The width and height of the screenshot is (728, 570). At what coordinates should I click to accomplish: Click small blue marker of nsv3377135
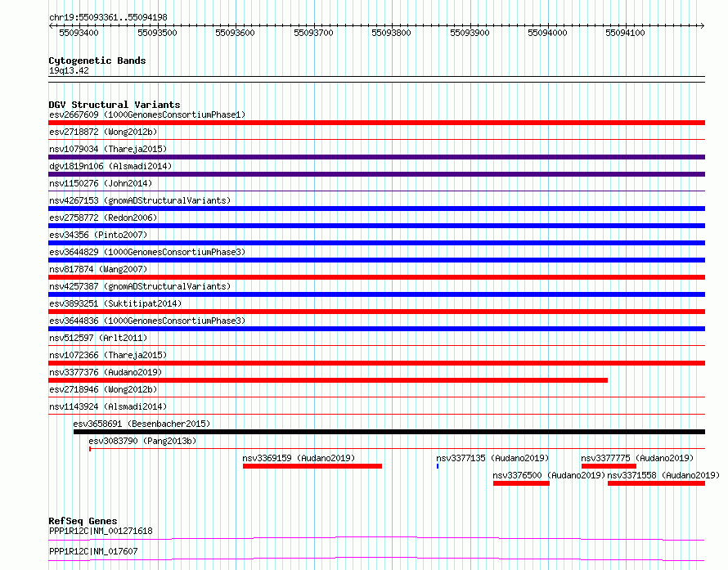(x=438, y=466)
